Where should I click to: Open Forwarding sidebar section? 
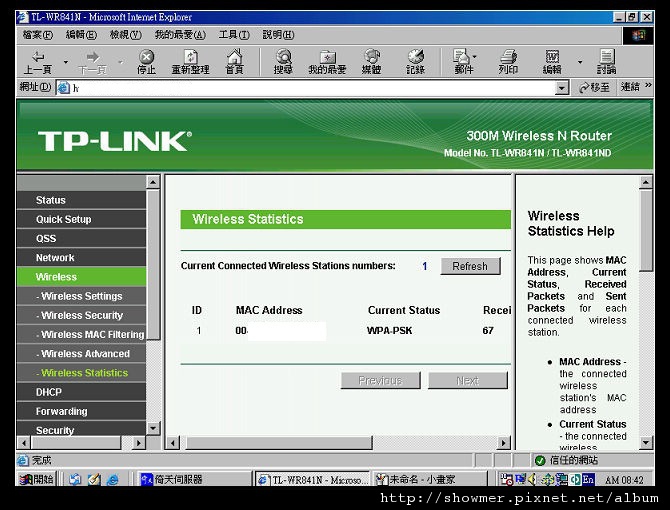point(81,411)
